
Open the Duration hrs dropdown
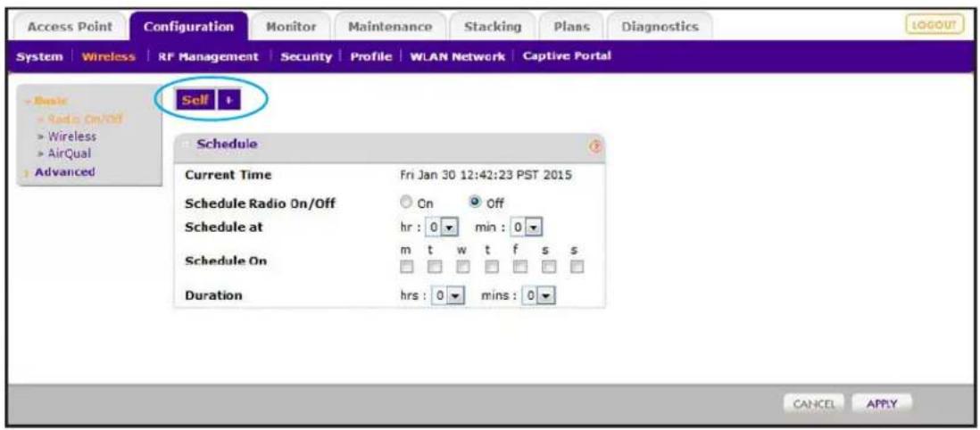(x=447, y=295)
